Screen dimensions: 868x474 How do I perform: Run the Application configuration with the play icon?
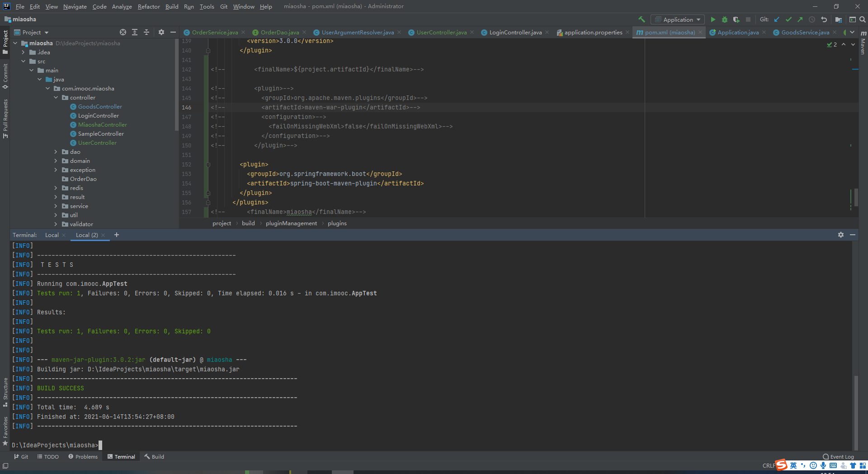[713, 19]
